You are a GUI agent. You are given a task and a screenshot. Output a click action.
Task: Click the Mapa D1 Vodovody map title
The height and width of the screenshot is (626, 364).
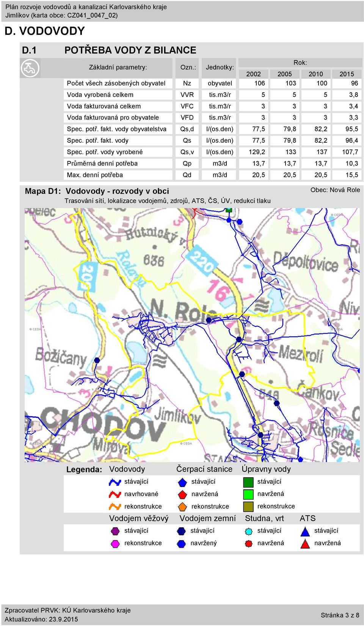pyautogui.click(x=97, y=191)
